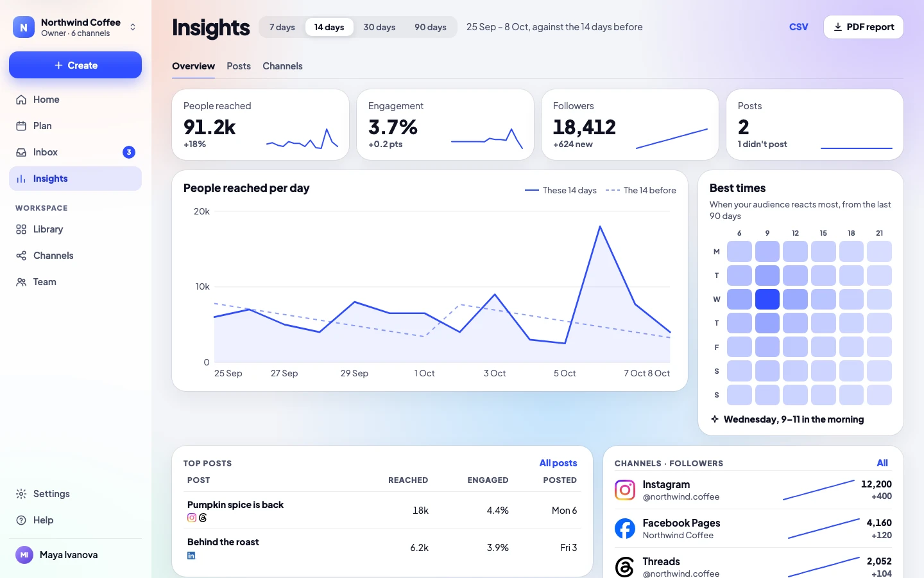924x578 pixels.
Task: Open All posts link
Action: (x=558, y=463)
